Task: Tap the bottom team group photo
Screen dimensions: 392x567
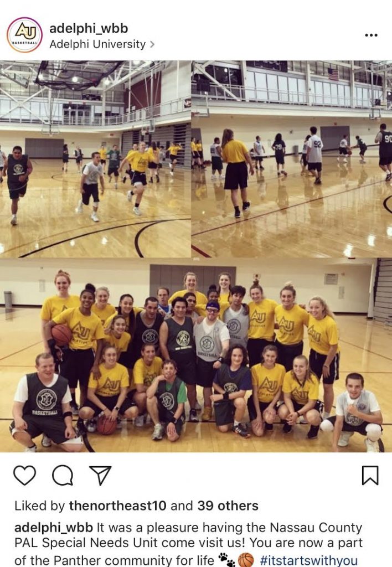Action: (196, 355)
